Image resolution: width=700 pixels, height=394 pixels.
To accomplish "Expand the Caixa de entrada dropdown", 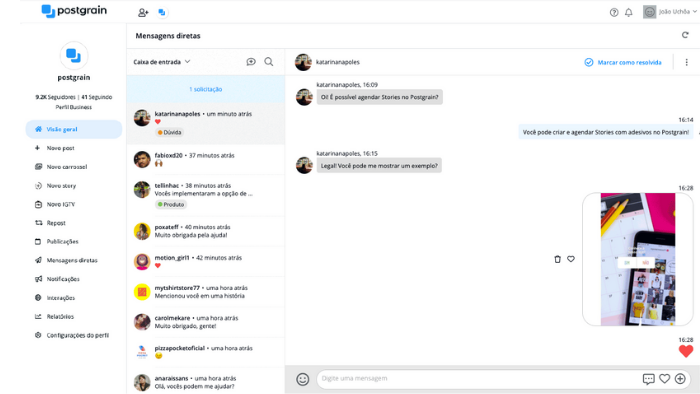I will tap(162, 62).
